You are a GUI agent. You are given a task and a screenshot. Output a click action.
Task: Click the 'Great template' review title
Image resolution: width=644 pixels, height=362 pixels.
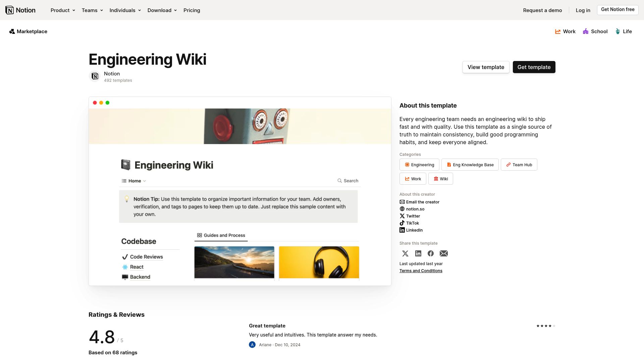(x=267, y=326)
